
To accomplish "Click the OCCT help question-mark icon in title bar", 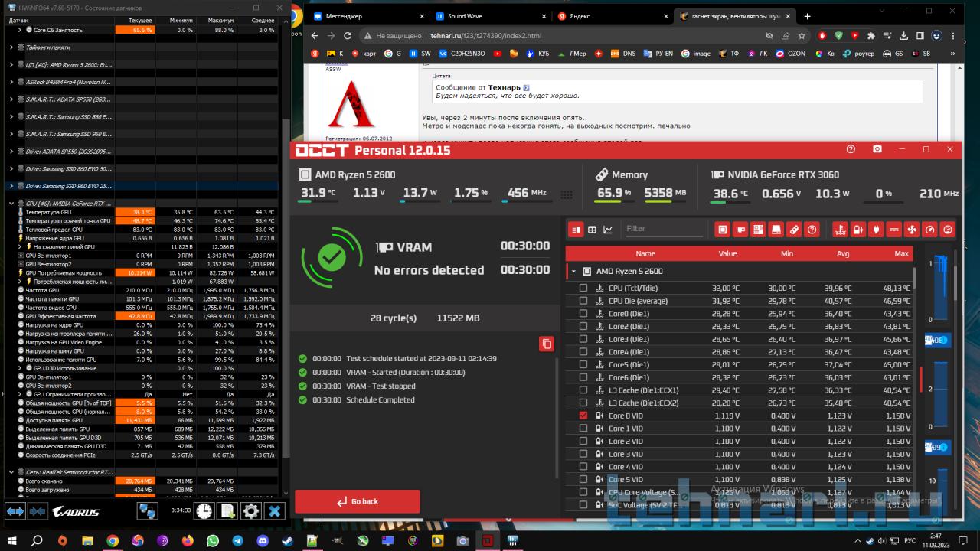I will tap(851, 149).
